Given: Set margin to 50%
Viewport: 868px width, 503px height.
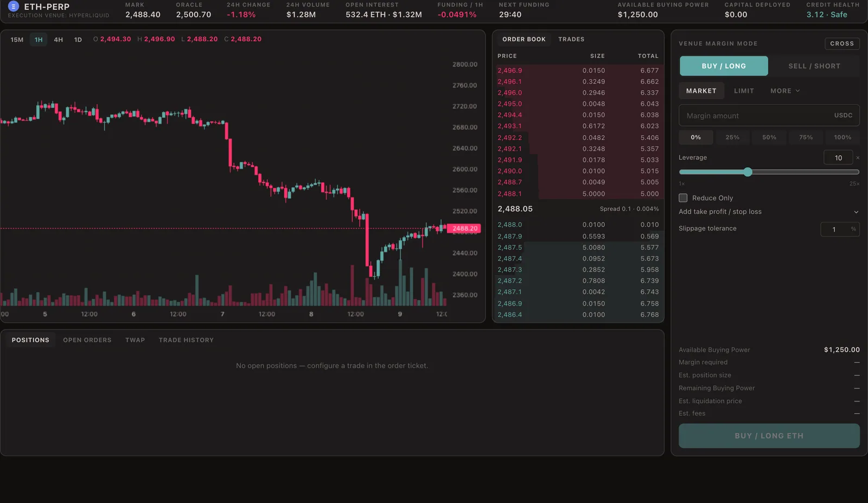Looking at the screenshot, I should [769, 138].
